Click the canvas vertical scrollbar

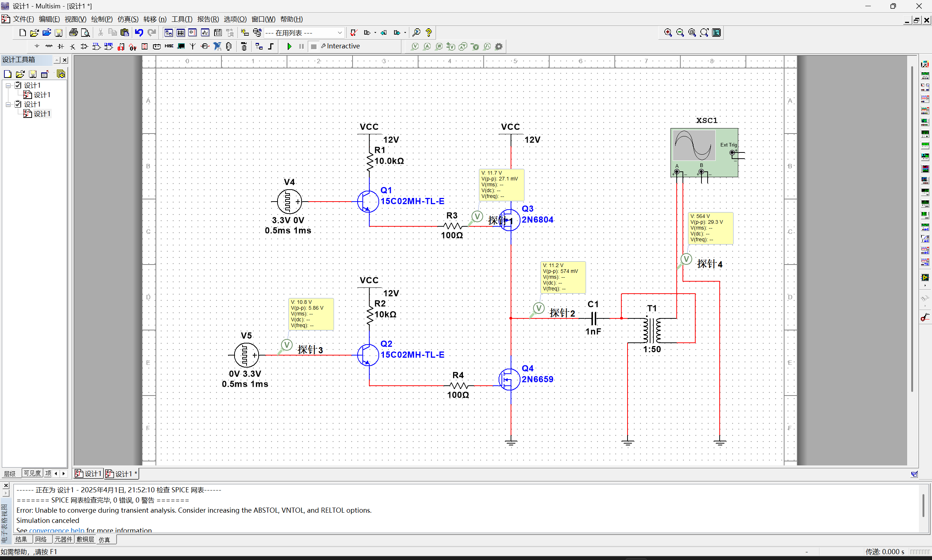912,226
